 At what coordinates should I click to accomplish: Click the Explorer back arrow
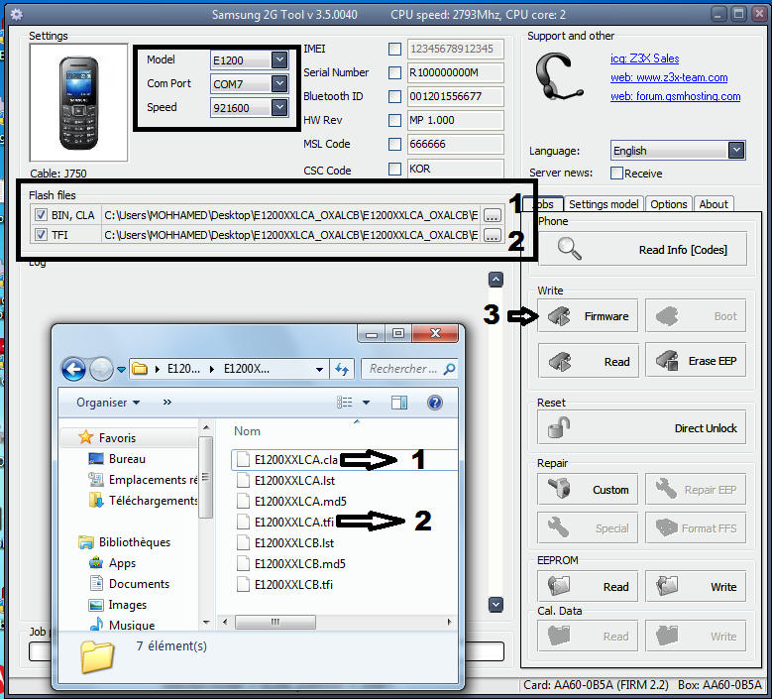[x=74, y=369]
